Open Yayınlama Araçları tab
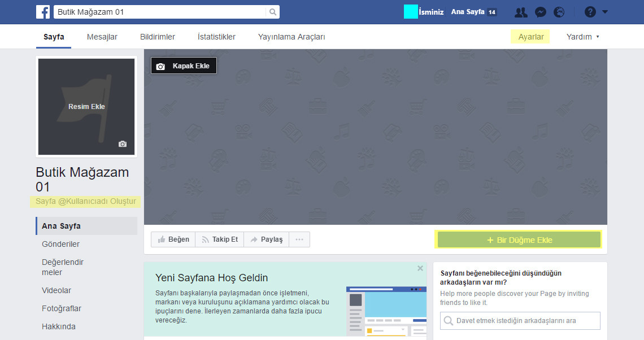The image size is (644, 340). [x=291, y=37]
